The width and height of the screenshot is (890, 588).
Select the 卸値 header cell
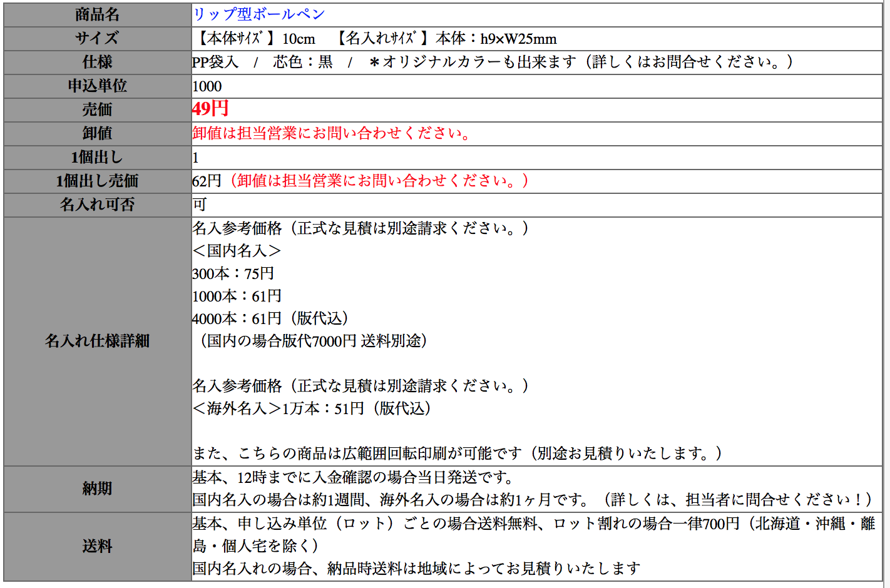(98, 134)
